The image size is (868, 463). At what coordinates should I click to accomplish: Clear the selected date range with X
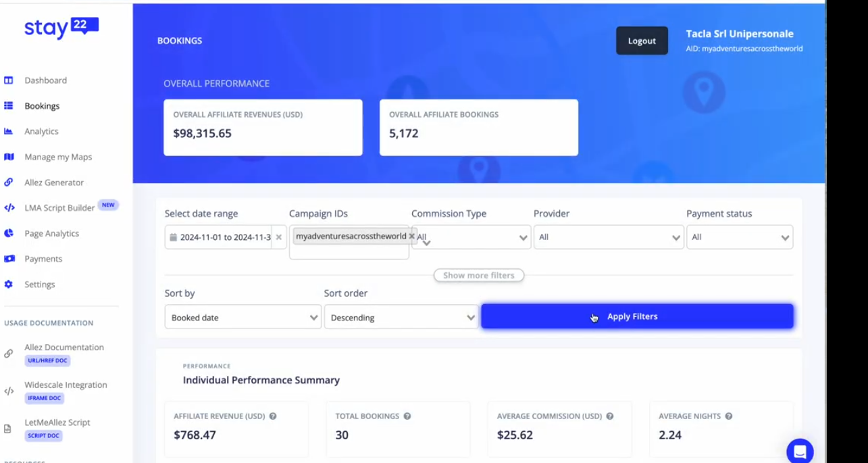(x=279, y=237)
